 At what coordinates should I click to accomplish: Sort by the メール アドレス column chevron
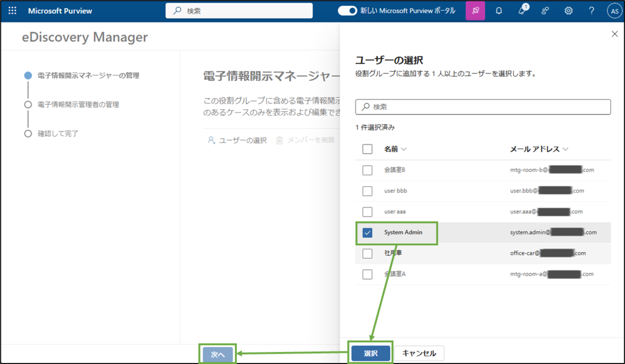coord(566,149)
